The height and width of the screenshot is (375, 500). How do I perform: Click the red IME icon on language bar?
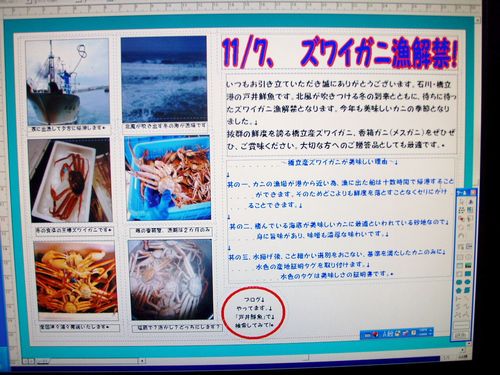375,334
